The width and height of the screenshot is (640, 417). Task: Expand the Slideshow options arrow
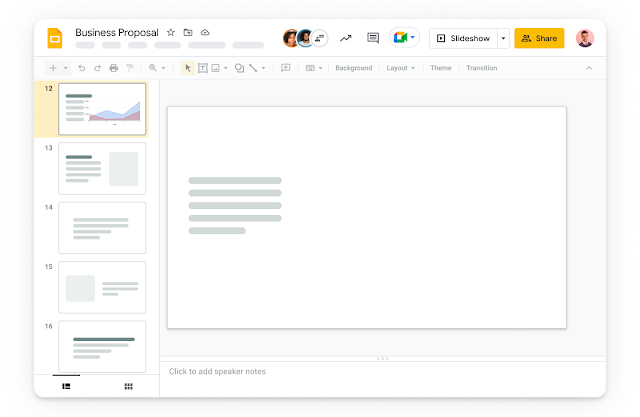coord(503,38)
